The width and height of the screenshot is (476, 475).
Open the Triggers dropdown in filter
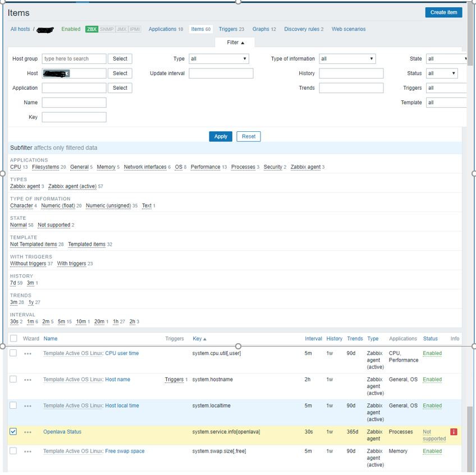click(x=447, y=87)
